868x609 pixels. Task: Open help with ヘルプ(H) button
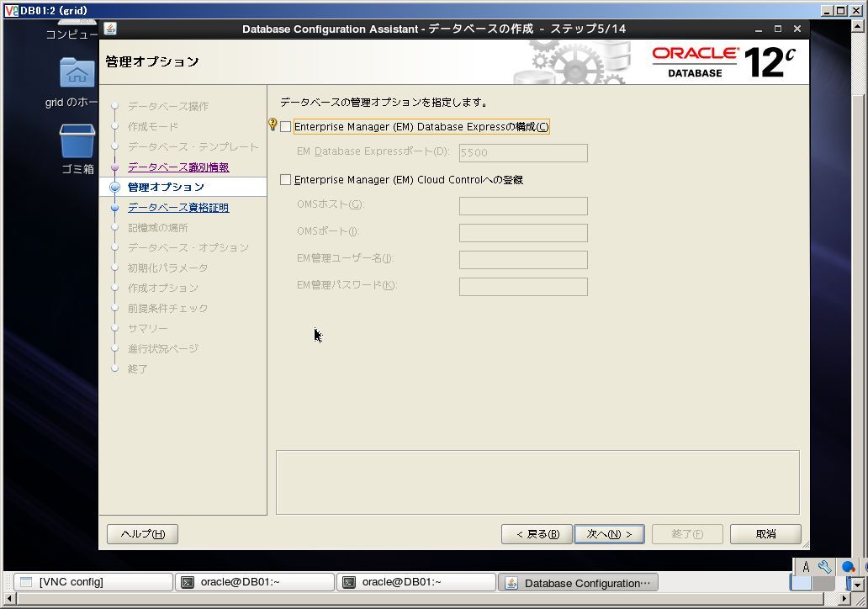142,534
